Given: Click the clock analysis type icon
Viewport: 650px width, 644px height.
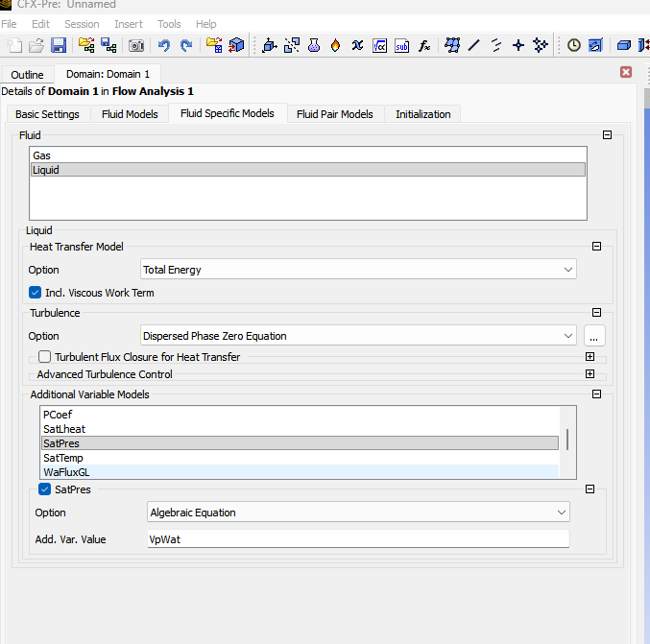Looking at the screenshot, I should point(574,45).
